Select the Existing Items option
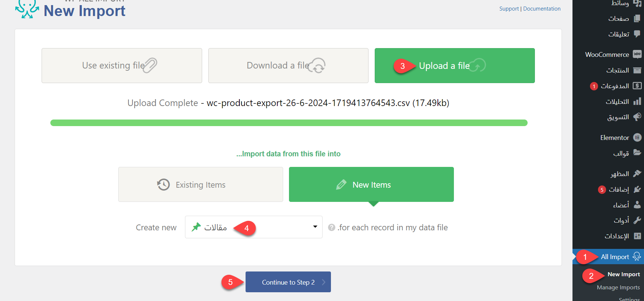The image size is (644, 301). [200, 185]
